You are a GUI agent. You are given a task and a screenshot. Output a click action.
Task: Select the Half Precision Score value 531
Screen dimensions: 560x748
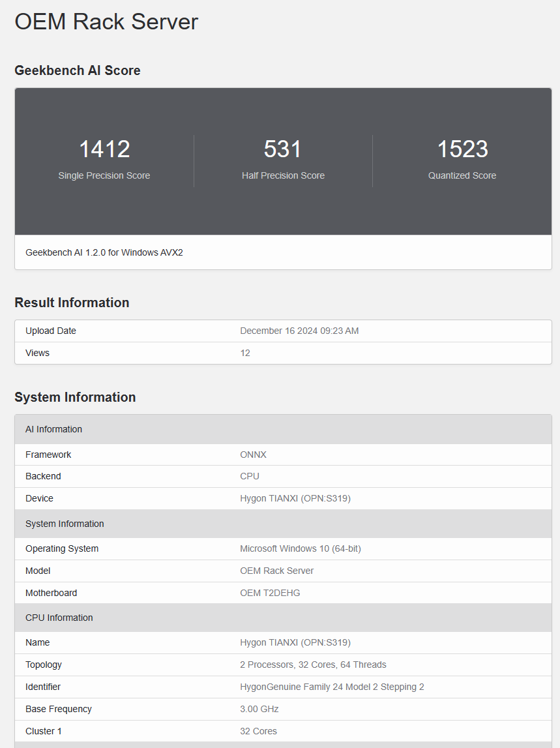coord(283,149)
